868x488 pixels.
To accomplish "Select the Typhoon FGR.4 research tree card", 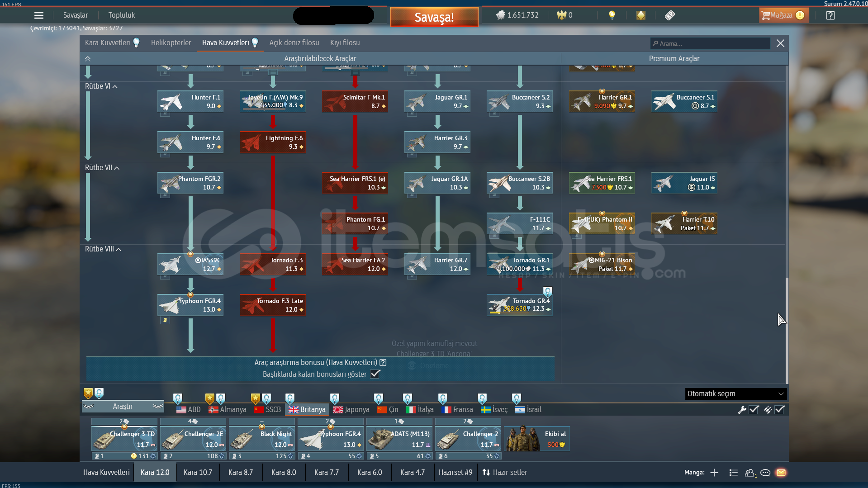I will click(x=190, y=305).
